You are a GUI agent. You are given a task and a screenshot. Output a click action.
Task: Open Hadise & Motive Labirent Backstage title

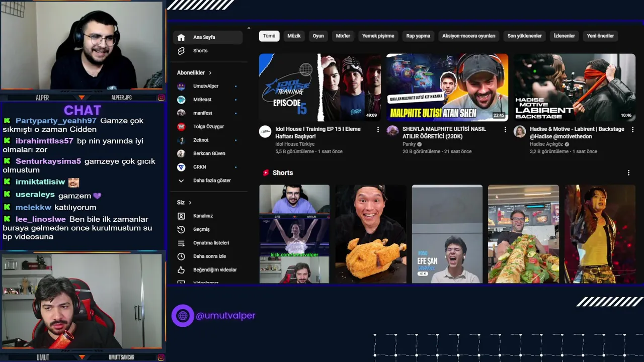(577, 133)
